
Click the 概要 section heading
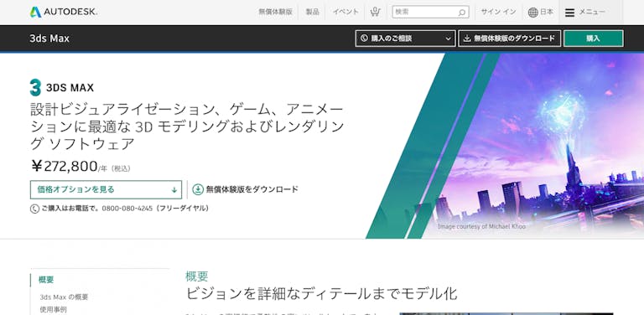click(197, 276)
